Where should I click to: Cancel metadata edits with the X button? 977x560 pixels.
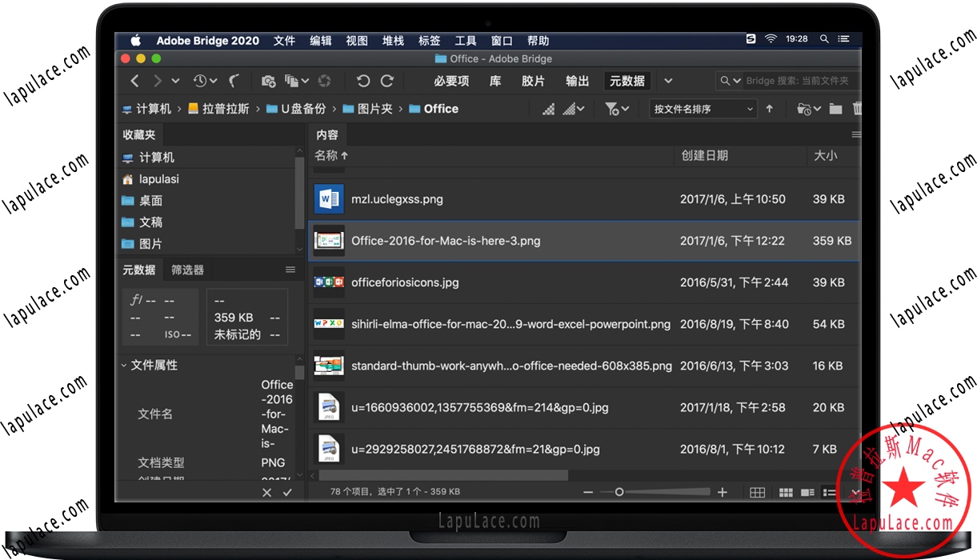(267, 492)
